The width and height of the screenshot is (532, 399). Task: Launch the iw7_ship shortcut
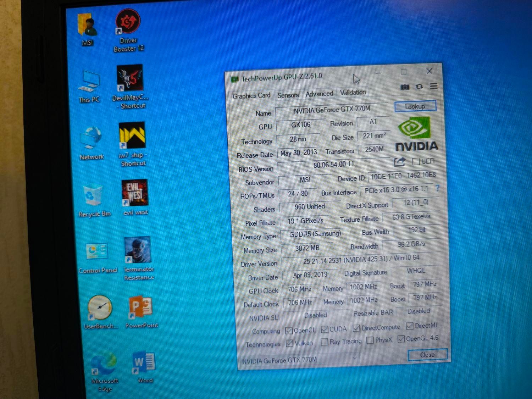click(132, 144)
